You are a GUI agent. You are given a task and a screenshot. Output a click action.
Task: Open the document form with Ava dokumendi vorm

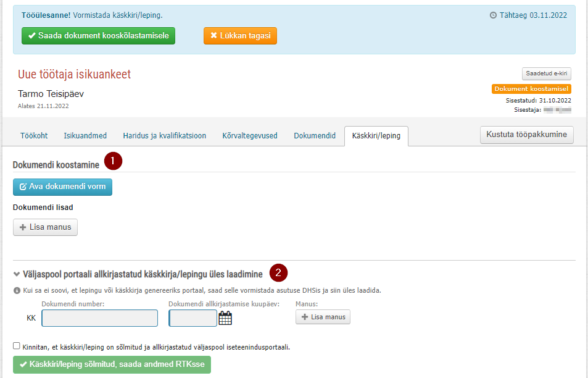62,187
